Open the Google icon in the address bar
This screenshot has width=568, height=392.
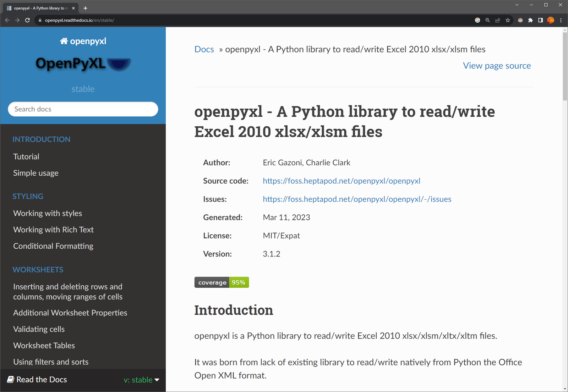tap(477, 20)
